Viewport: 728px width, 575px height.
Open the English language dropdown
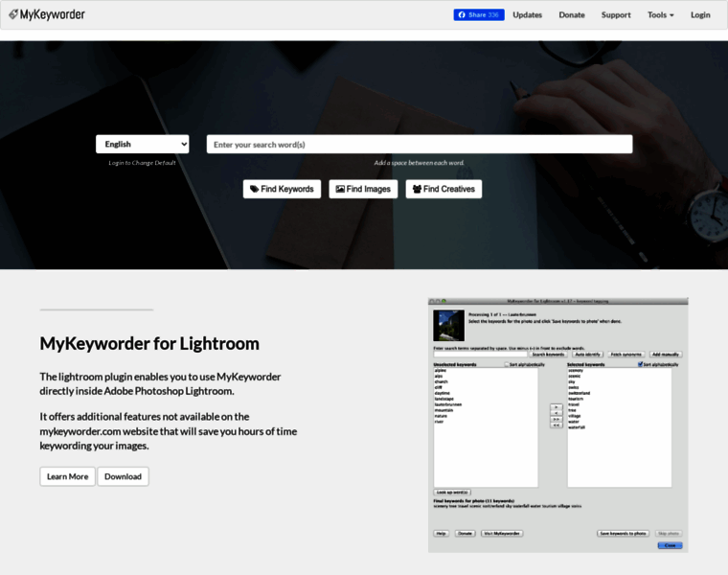click(143, 144)
